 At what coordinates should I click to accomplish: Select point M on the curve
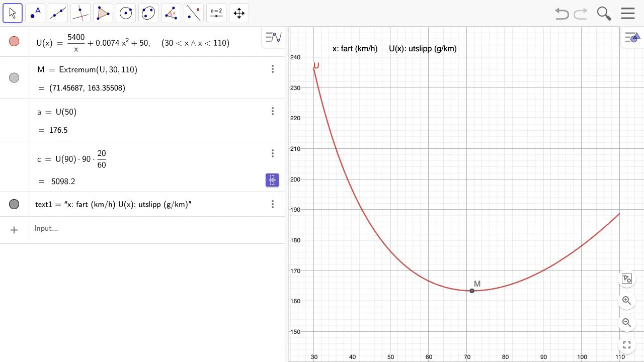pyautogui.click(x=472, y=291)
